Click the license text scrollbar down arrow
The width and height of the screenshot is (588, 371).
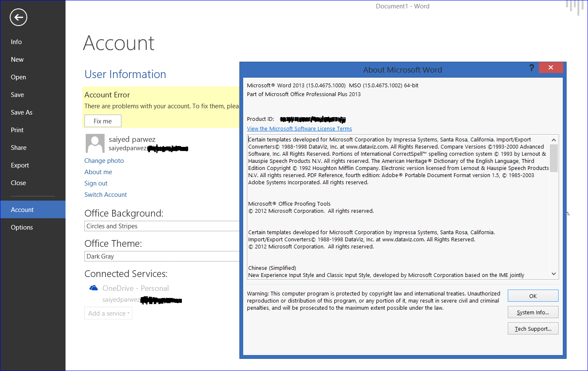[x=554, y=274]
